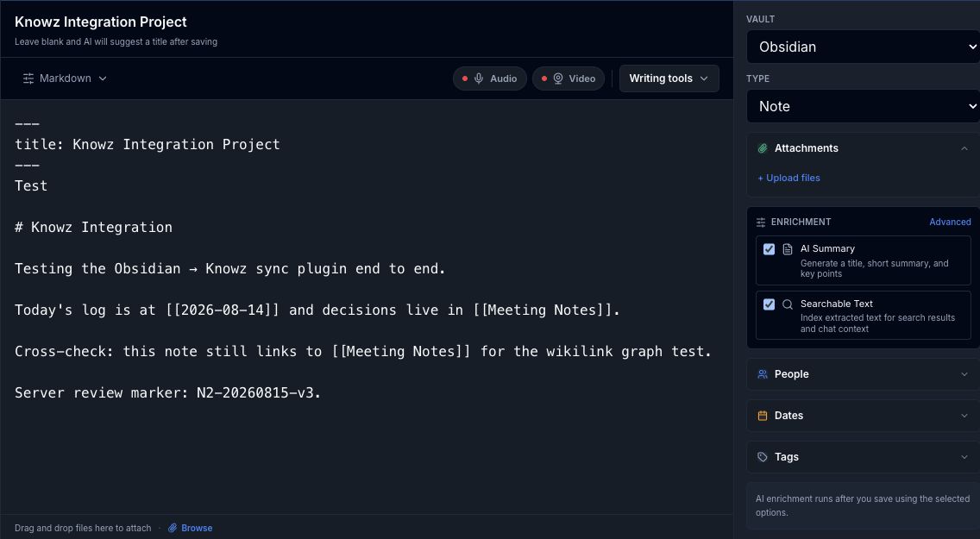Open the Type dropdown showing Note

coord(864,106)
